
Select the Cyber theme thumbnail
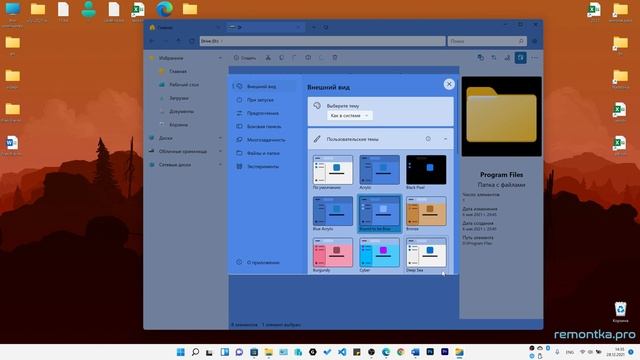(x=379, y=253)
